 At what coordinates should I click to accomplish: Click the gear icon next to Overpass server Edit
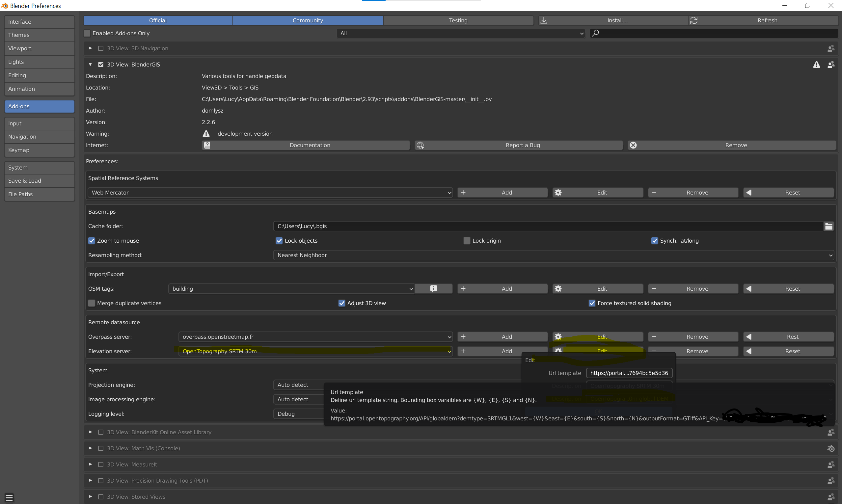(558, 336)
